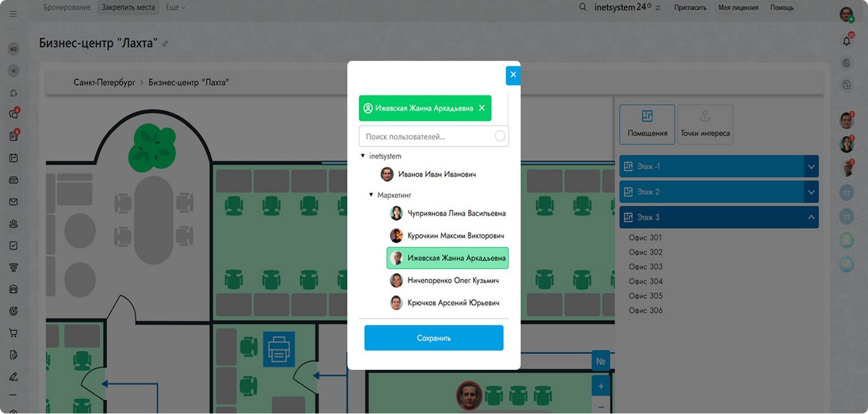
Task: Collapse the inetsystem tree node
Action: click(x=363, y=156)
